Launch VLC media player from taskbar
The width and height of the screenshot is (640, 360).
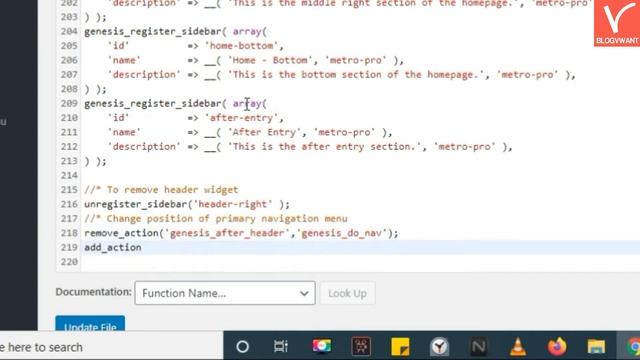point(518,347)
